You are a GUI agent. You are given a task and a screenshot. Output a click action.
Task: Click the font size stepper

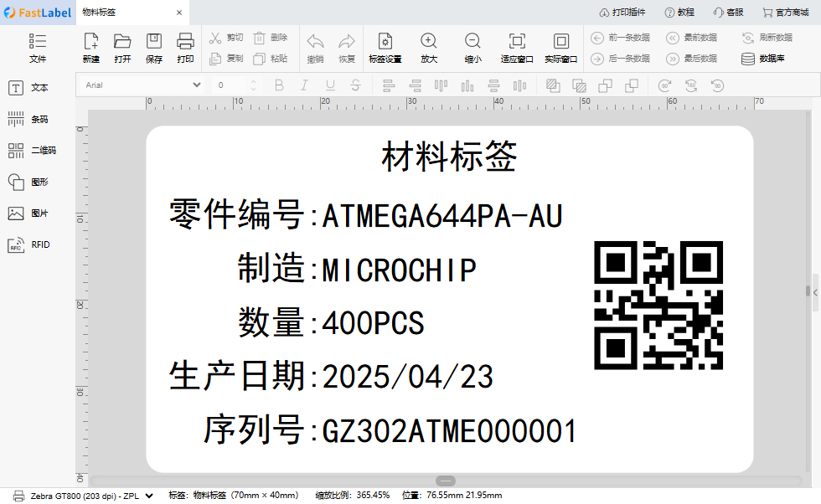[x=253, y=85]
